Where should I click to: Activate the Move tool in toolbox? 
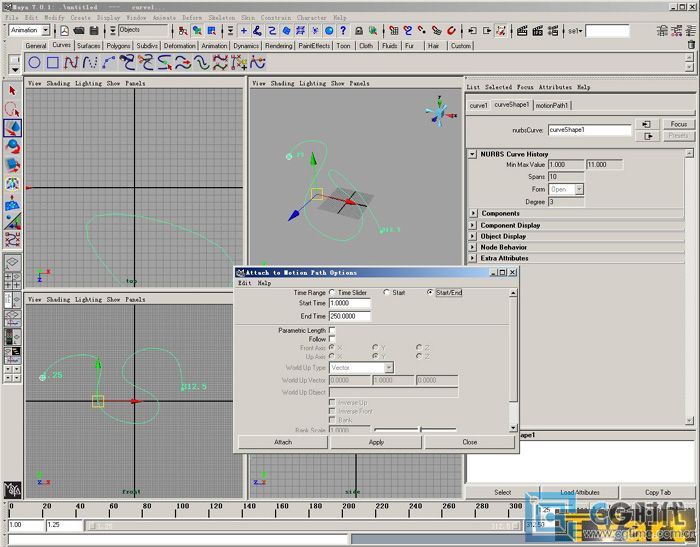[x=12, y=128]
